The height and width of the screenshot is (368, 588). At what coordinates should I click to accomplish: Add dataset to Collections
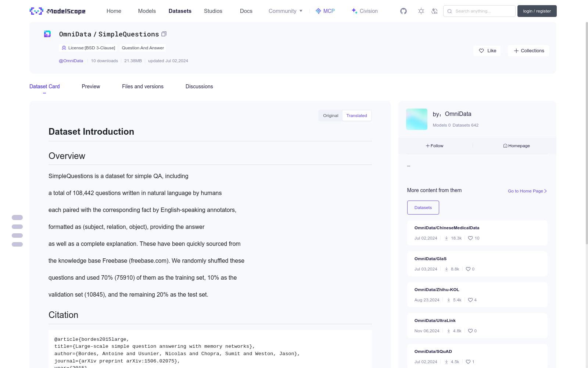click(x=528, y=51)
